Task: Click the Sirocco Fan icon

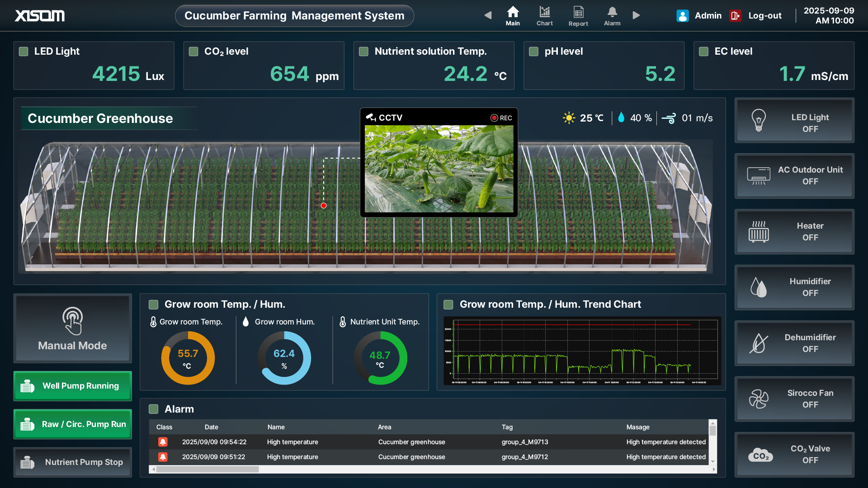Action: [x=759, y=399]
